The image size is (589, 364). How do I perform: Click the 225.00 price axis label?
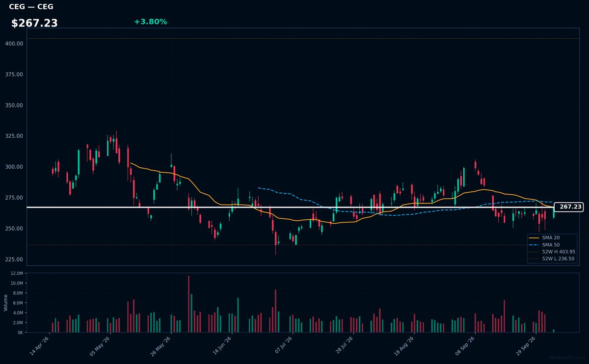[15, 260]
